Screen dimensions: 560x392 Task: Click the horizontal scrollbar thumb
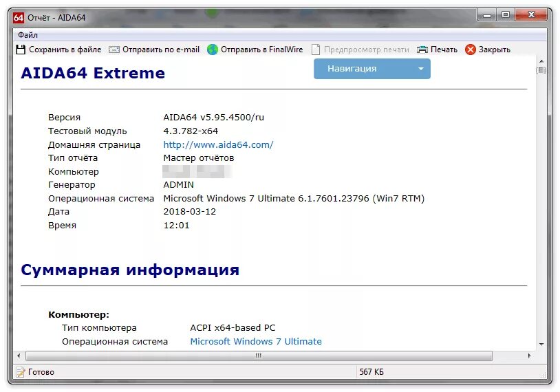tap(259, 356)
